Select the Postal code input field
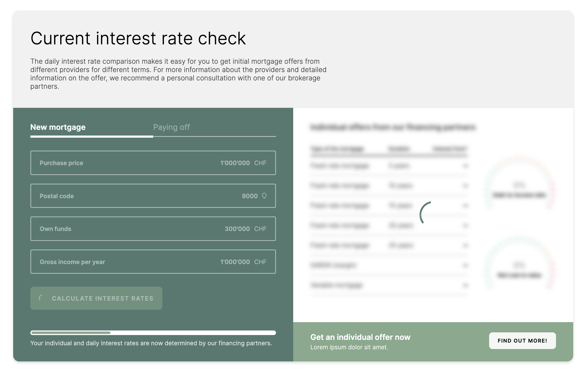 [153, 196]
